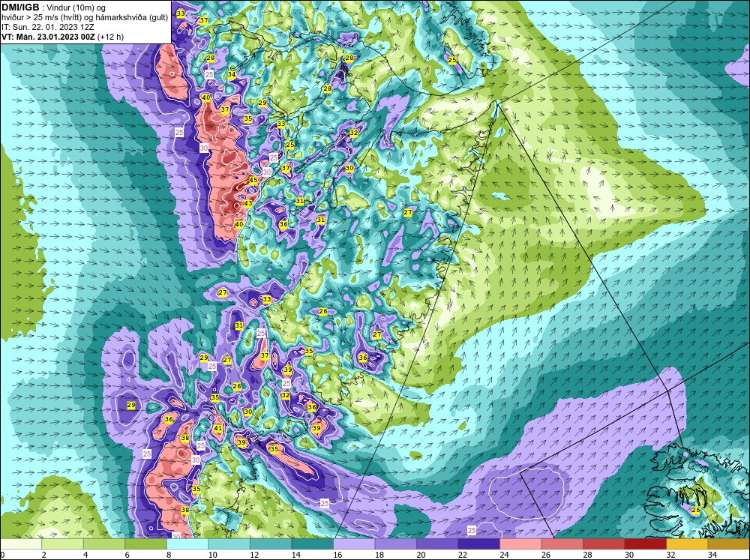Click the 4–6 m/s green legend swatch
The image size is (750, 560).
click(104, 544)
